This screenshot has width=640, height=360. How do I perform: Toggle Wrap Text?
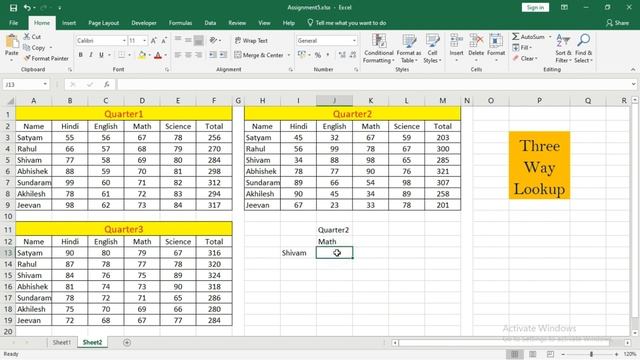point(251,41)
